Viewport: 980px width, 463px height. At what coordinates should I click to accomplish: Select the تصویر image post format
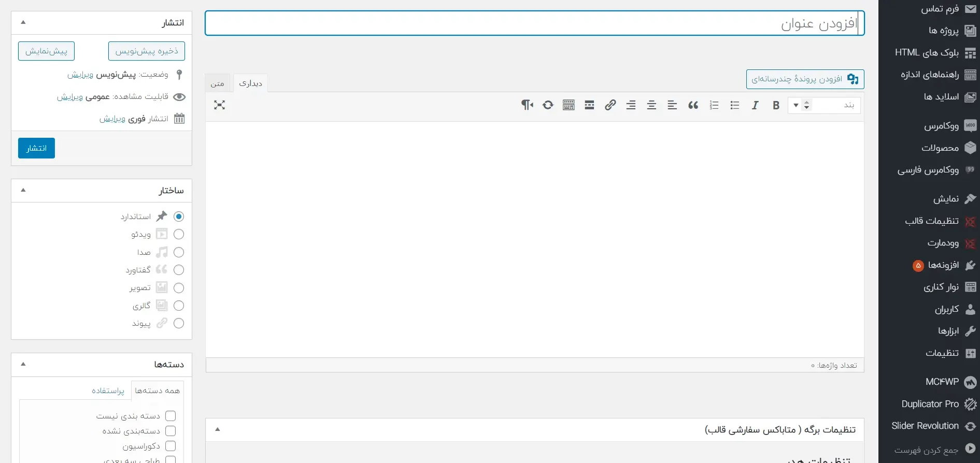click(x=179, y=288)
